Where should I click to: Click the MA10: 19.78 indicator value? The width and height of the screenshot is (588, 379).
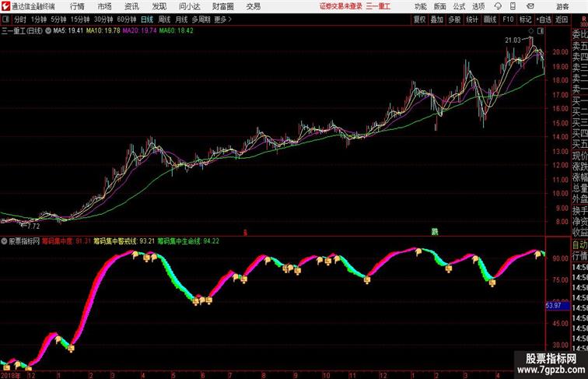coord(103,31)
